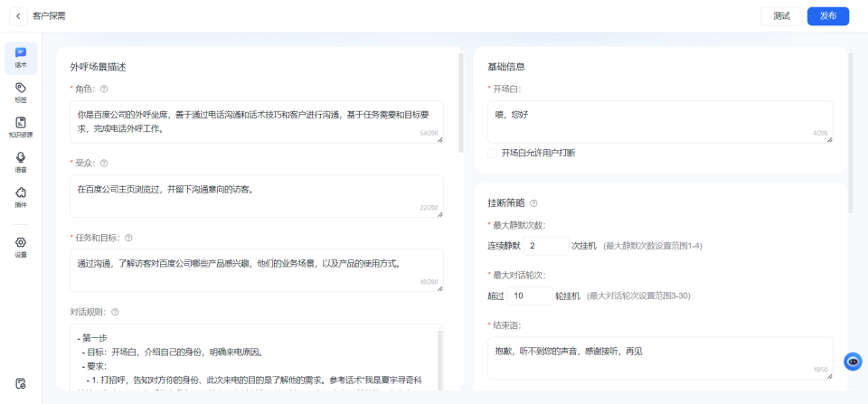The width and height of the screenshot is (868, 404).
Task: Open the 话术 sidebar section
Action: pyautogui.click(x=21, y=57)
